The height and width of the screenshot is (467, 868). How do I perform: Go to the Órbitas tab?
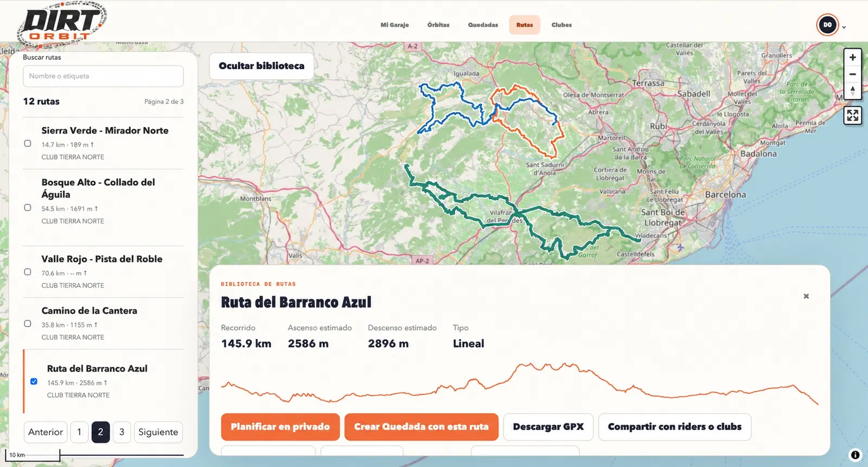438,25
